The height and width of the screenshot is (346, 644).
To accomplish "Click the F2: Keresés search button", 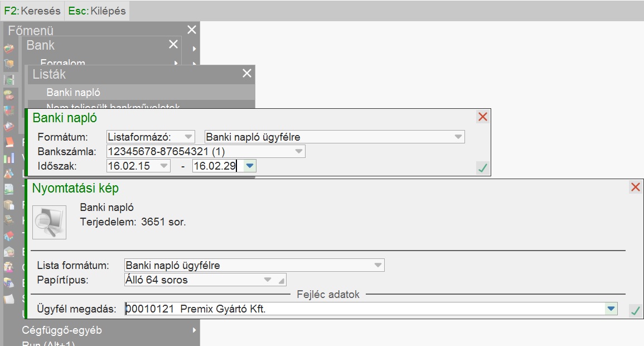I will click(x=32, y=11).
